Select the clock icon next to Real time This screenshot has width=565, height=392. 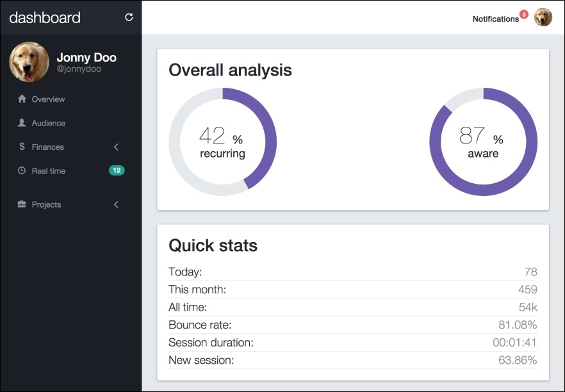pyautogui.click(x=21, y=171)
